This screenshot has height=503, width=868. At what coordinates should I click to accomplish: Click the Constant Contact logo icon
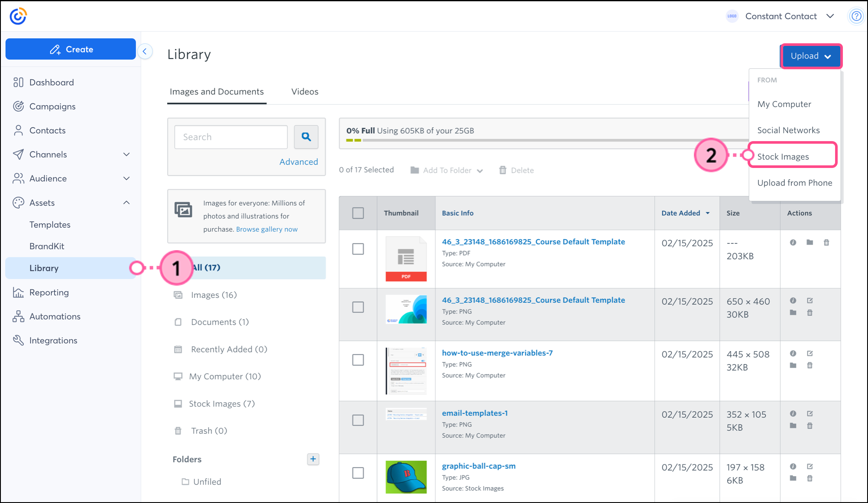pos(18,16)
